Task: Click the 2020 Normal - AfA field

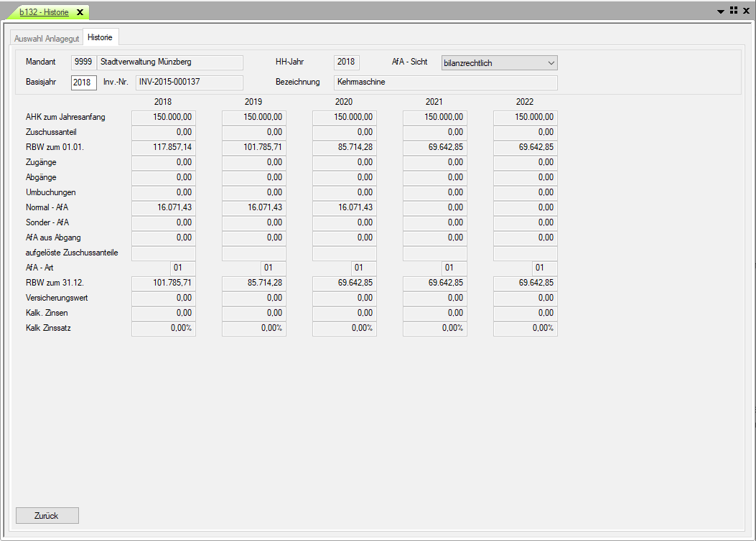Action: [345, 207]
